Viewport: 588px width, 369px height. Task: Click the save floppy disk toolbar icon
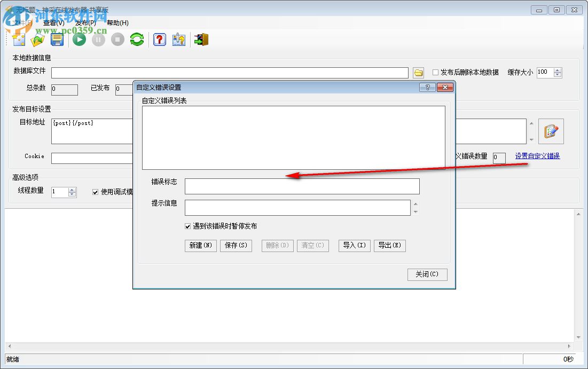57,40
